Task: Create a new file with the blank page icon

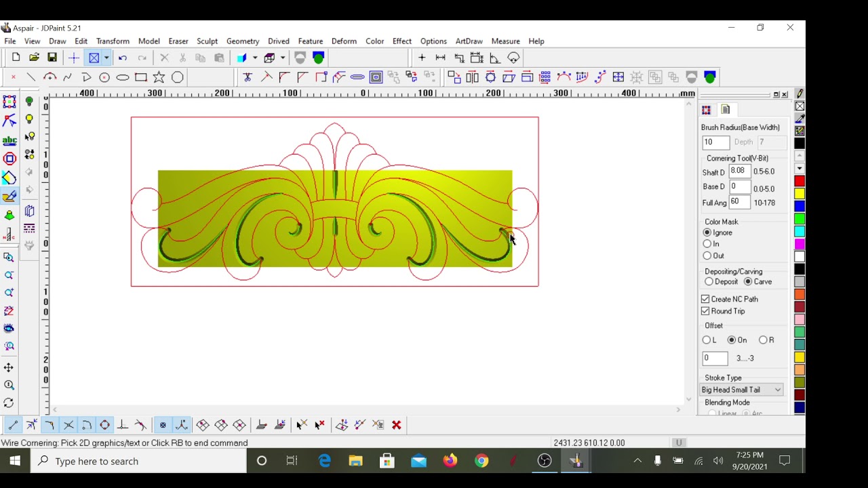Action: click(x=16, y=58)
